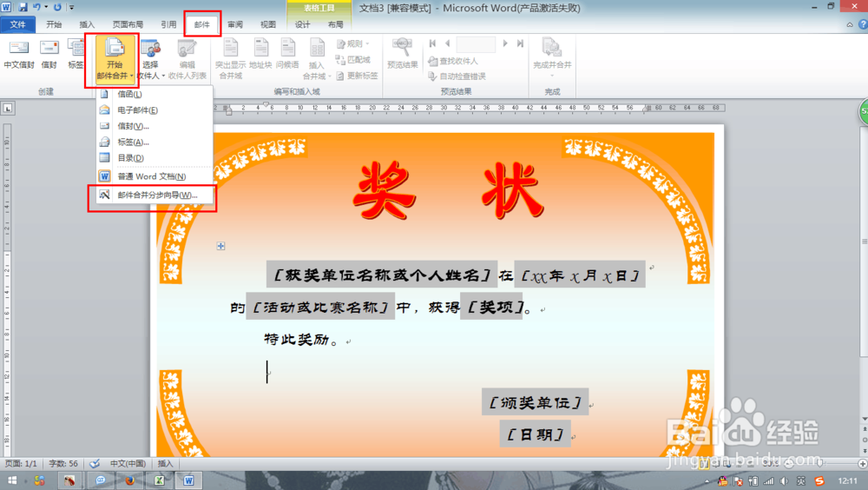Click the page count 页面: 1/1 in status bar
Screen dimensions: 868x490
pos(21,463)
